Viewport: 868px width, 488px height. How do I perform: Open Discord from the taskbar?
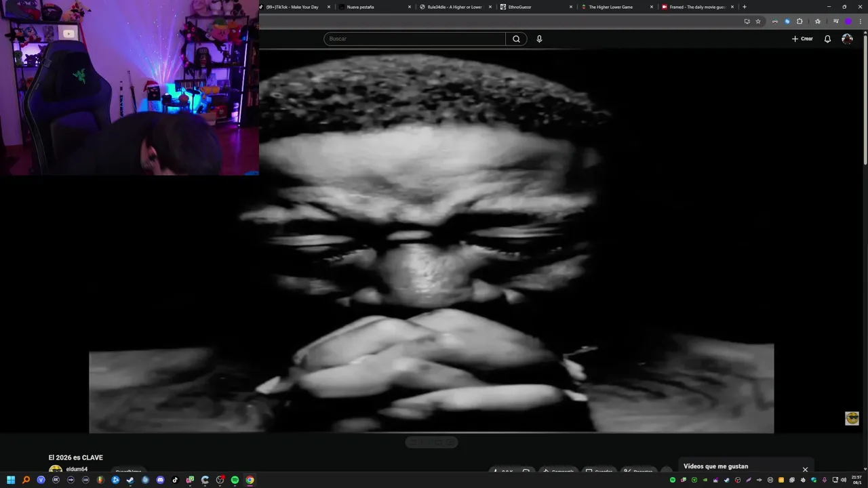(160, 480)
